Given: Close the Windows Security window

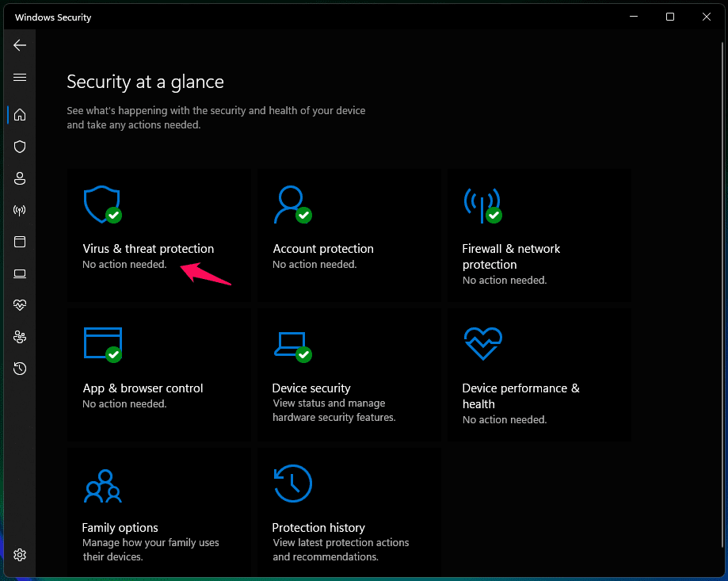Looking at the screenshot, I should pos(707,17).
